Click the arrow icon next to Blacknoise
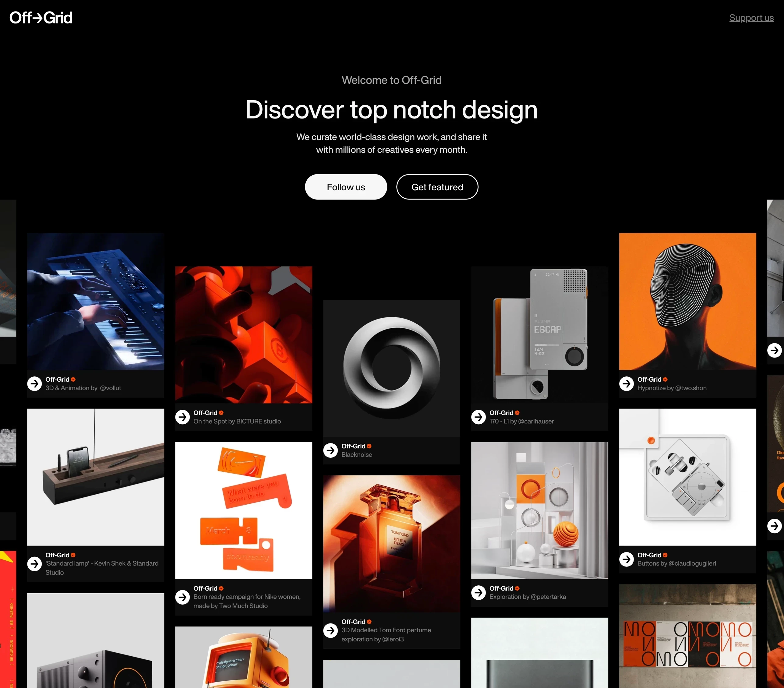784x688 pixels. coord(331,450)
